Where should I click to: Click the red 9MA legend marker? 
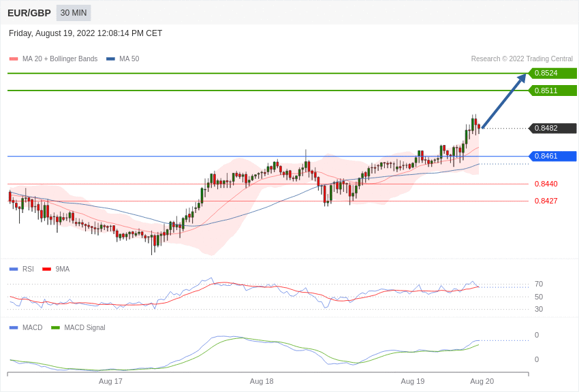pos(46,269)
